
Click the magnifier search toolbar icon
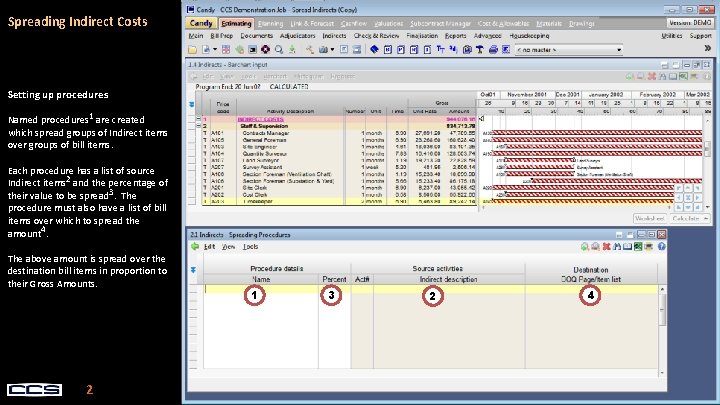[x=279, y=50]
